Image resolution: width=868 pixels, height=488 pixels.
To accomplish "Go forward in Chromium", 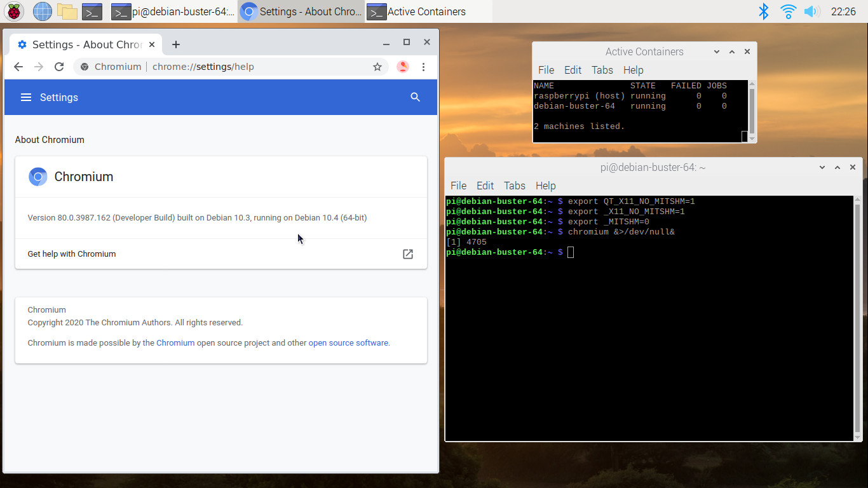I will pos(39,67).
